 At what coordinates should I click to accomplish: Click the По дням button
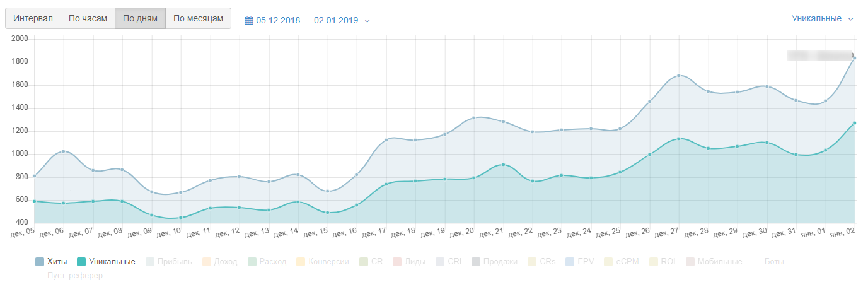(140, 18)
